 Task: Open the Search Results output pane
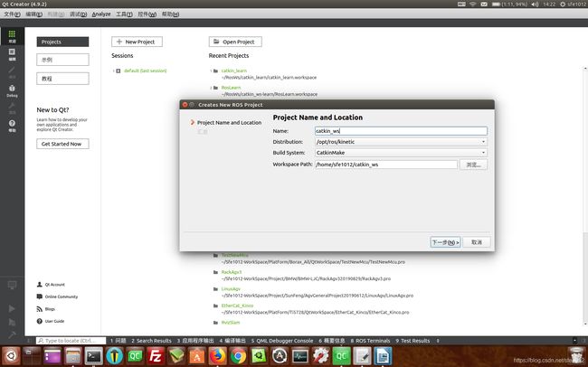coord(151,341)
